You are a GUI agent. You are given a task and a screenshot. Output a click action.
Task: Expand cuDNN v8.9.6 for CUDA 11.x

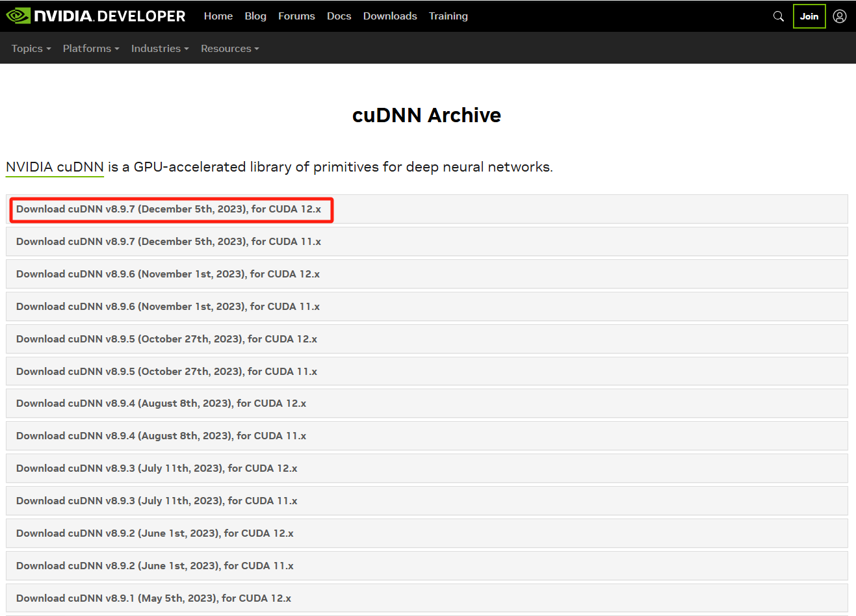(x=427, y=307)
